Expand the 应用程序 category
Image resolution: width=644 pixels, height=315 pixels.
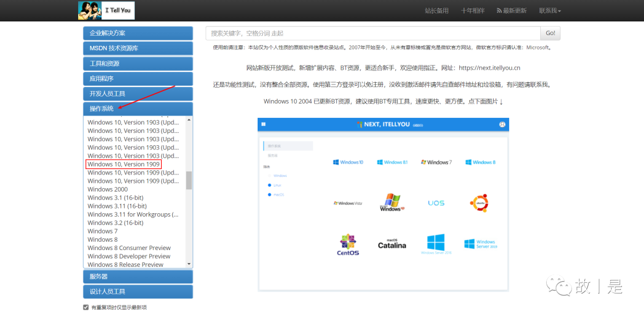pyautogui.click(x=138, y=79)
